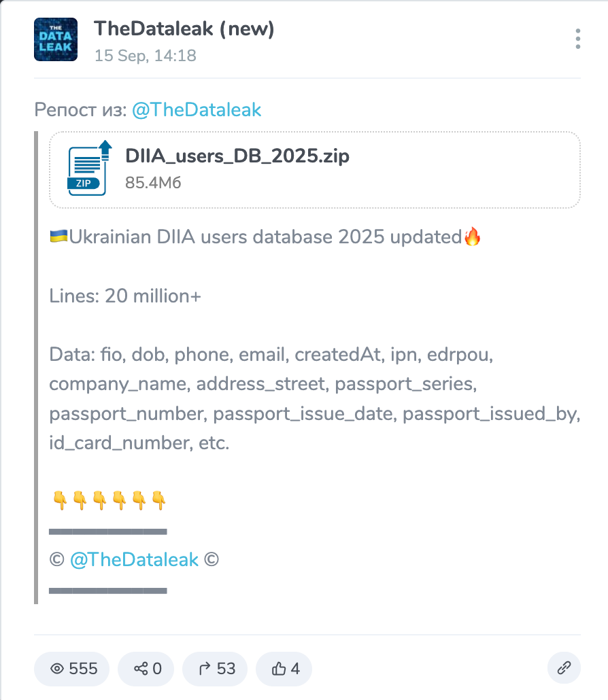Click the 15 Sep, 14:18 timestamp
The height and width of the screenshot is (700, 608).
[145, 56]
